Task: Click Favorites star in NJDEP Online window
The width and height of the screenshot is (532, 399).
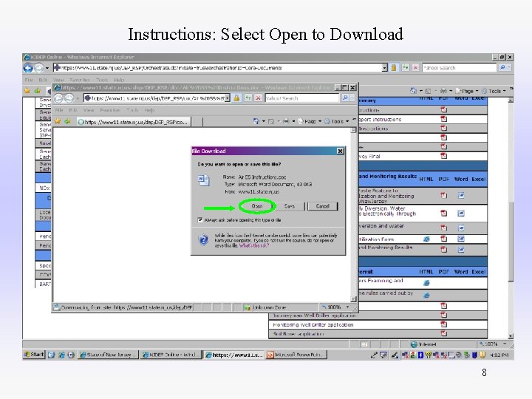Action: 27,90
